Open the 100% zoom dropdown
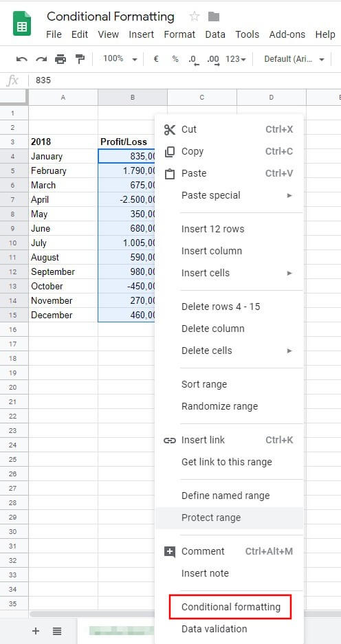This screenshot has width=341, height=644. 120,59
